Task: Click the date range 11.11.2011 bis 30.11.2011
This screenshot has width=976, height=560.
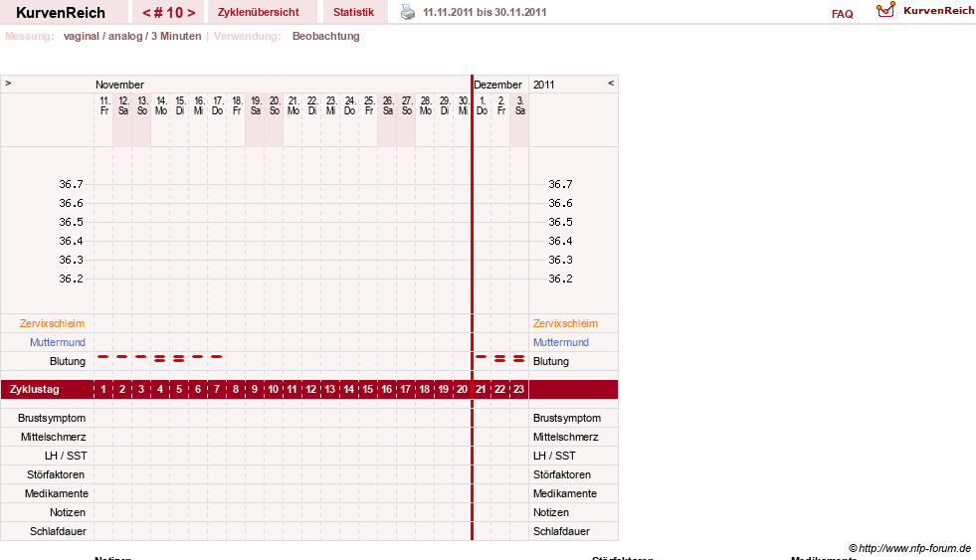Action: pyautogui.click(x=485, y=12)
